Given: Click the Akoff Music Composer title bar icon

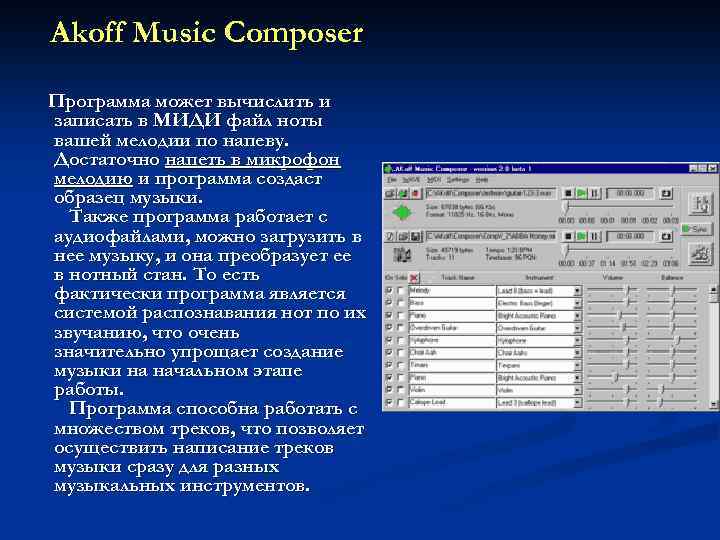Looking at the screenshot, I should coord(388,169).
